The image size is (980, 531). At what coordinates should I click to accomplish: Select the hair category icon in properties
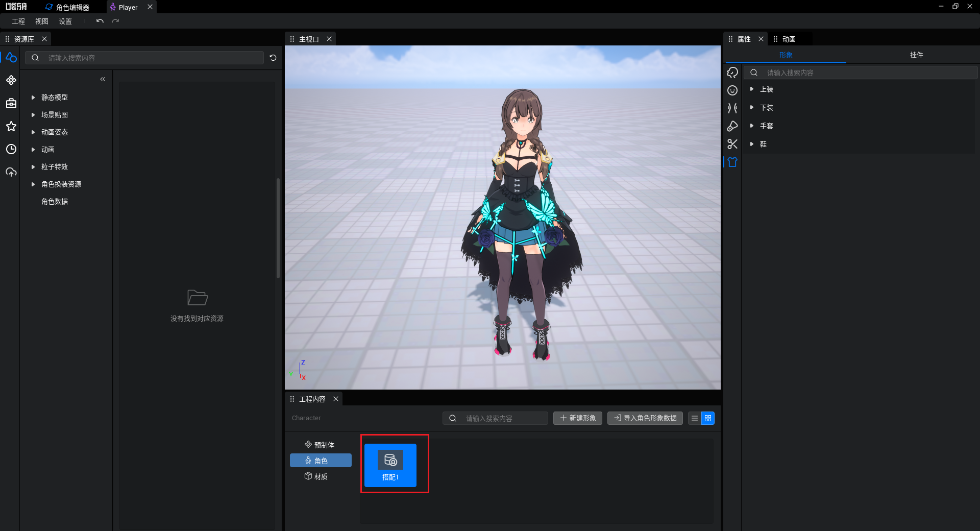732,73
